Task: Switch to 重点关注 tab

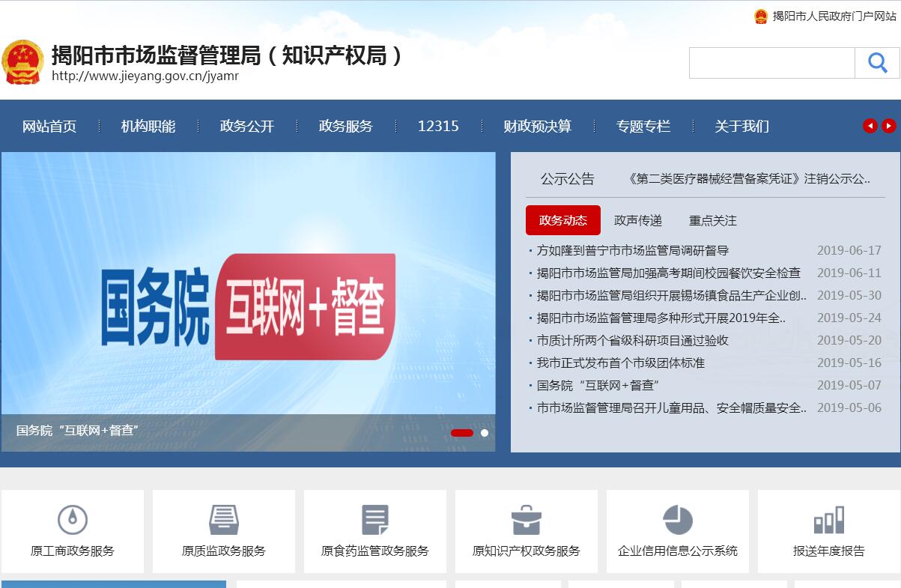Action: tap(713, 220)
